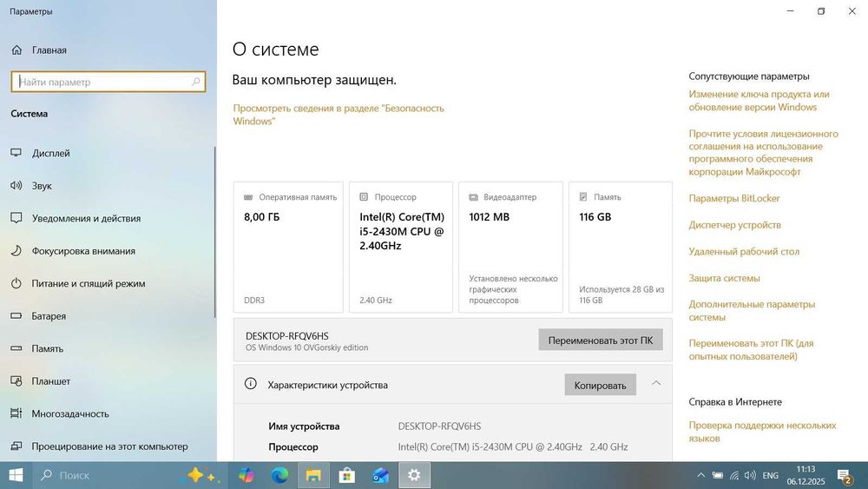Open Переименовать этот ПК (для опытных пользователей)
Screen dimensions: 868x489
click(751, 349)
